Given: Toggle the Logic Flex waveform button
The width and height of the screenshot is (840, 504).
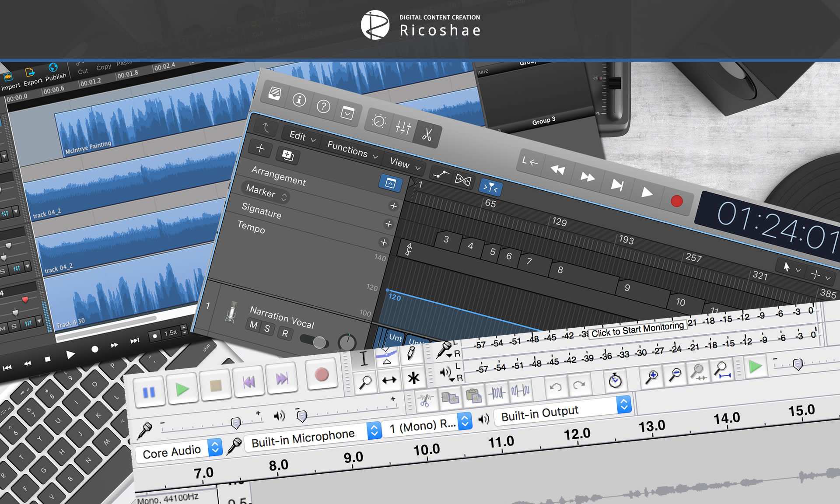Looking at the screenshot, I should pyautogui.click(x=463, y=179).
